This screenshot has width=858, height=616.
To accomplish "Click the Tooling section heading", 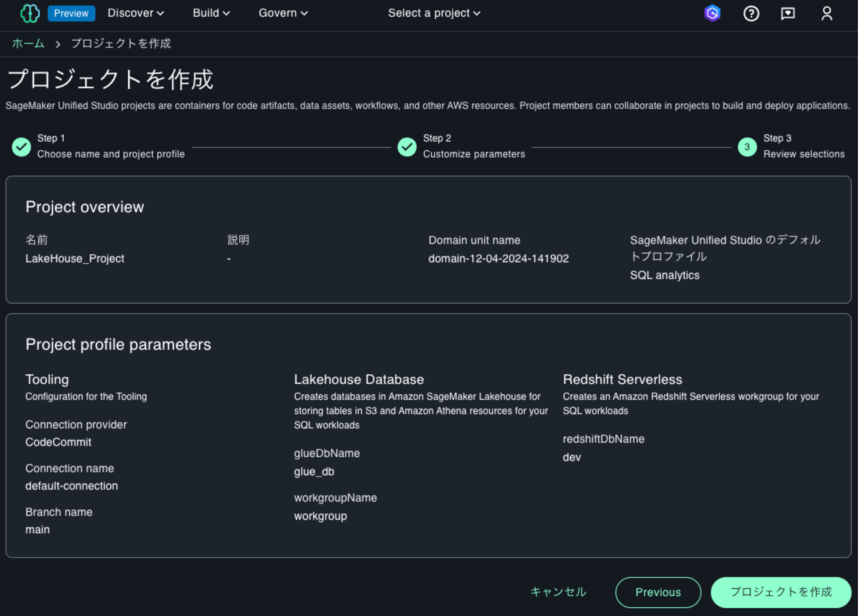I will (x=47, y=380).
